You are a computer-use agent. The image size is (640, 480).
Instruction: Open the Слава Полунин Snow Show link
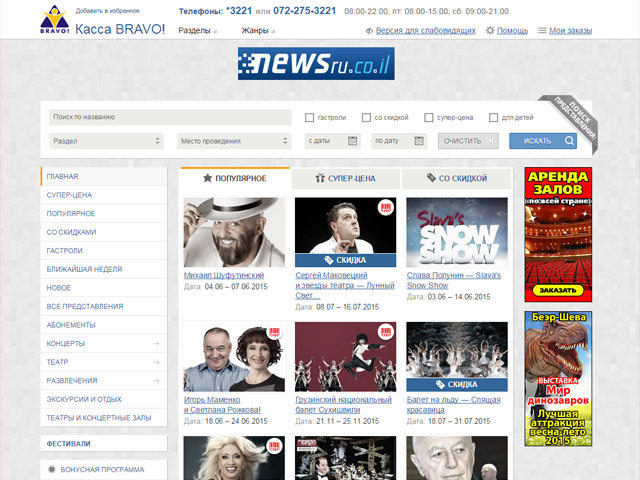453,280
